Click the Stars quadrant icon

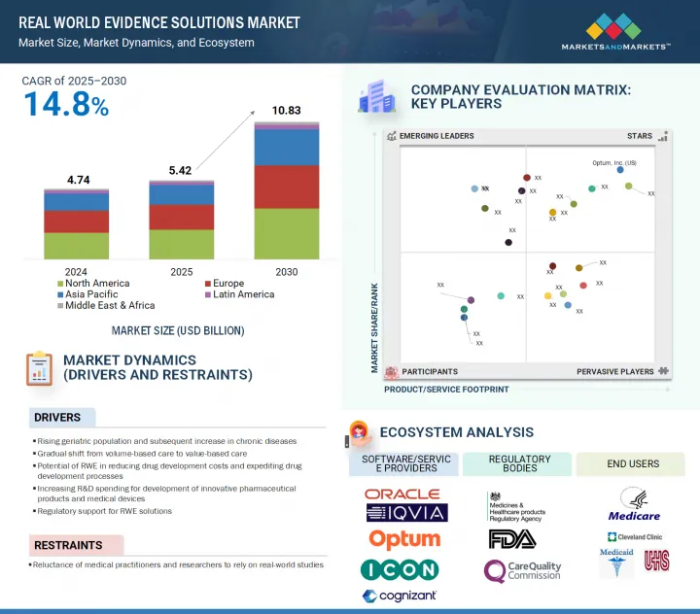pos(662,137)
